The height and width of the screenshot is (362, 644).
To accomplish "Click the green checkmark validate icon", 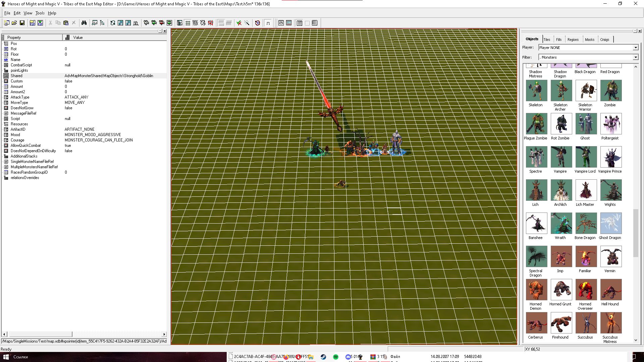I will click(x=239, y=23).
